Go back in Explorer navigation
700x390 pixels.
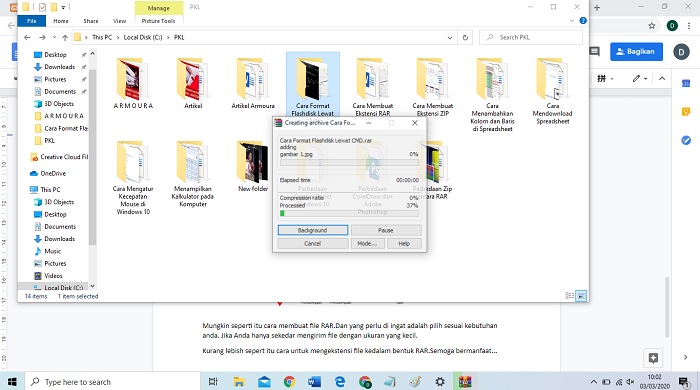[27, 37]
